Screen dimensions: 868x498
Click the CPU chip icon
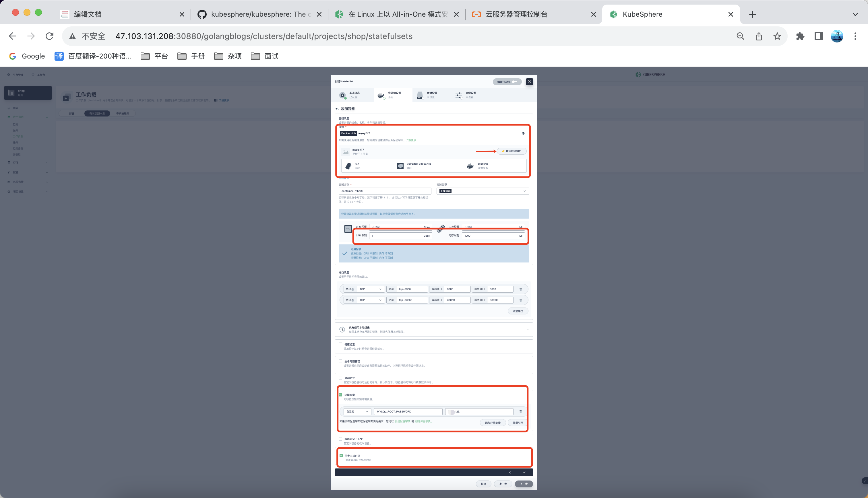pos(348,228)
